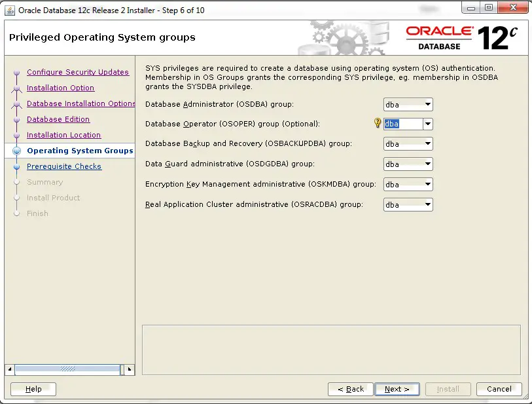Image resolution: width=532 pixels, height=404 pixels.
Task: Open the OSRACDBA group dropdown
Action: point(408,205)
